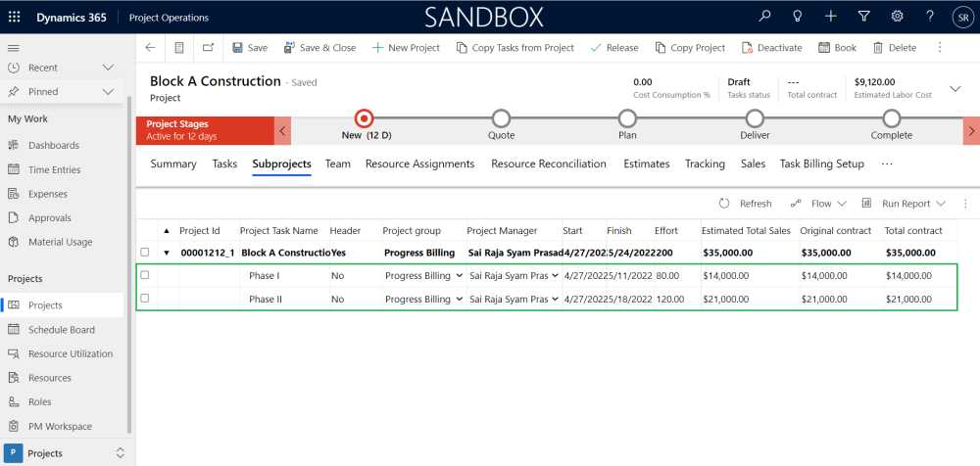Screen dimensions: 980x466
Task: Click previous stage arrow in process bar
Action: pos(282,131)
